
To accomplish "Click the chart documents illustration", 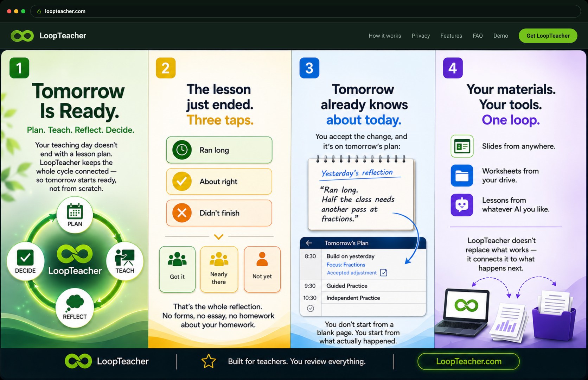I will [x=509, y=322].
